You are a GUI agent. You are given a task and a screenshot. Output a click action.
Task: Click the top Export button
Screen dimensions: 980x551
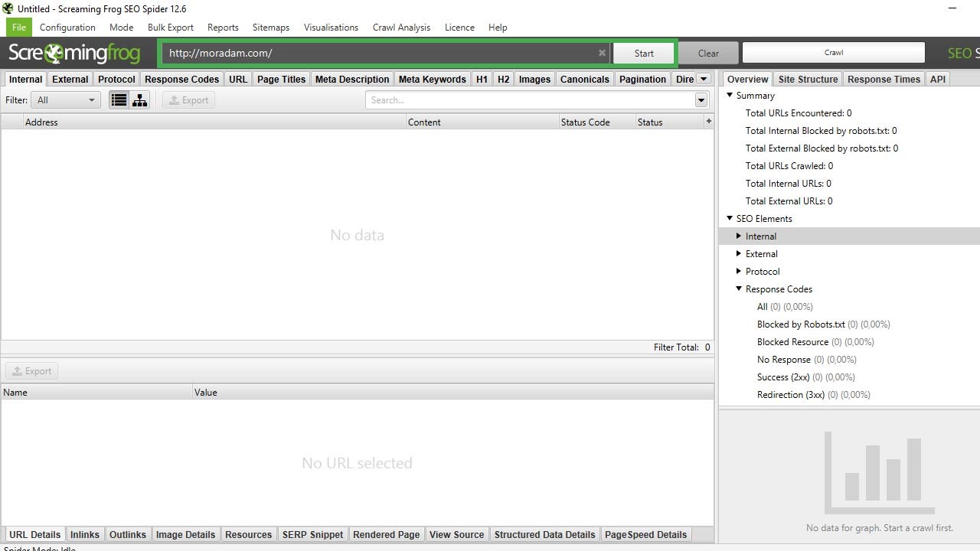coord(188,100)
